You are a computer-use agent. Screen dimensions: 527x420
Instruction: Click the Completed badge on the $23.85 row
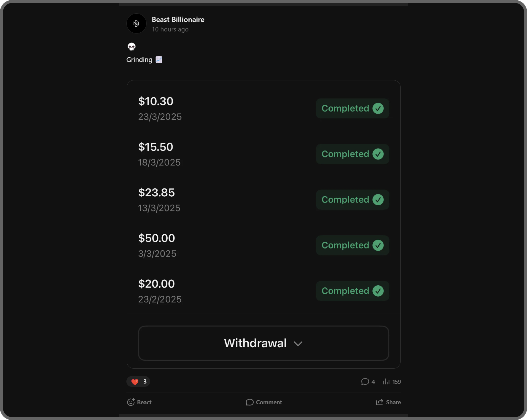coord(352,200)
